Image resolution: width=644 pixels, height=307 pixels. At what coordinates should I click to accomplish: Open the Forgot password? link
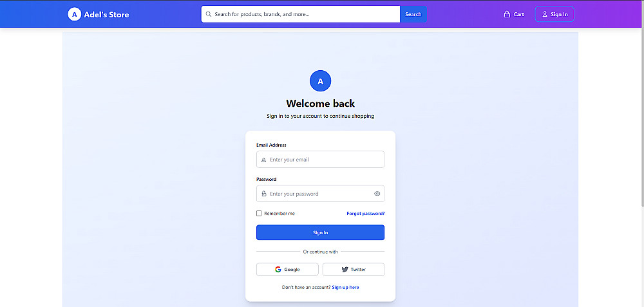click(x=366, y=214)
